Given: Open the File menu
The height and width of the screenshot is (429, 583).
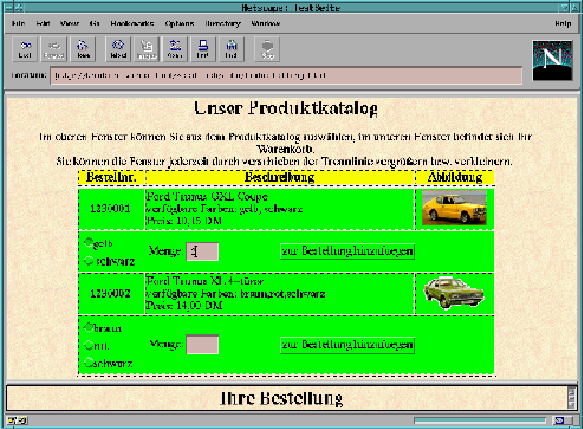Looking at the screenshot, I should (18, 23).
